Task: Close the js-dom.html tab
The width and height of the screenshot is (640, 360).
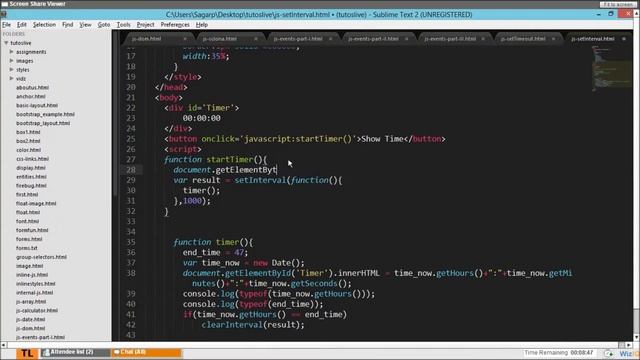Action: point(185,39)
